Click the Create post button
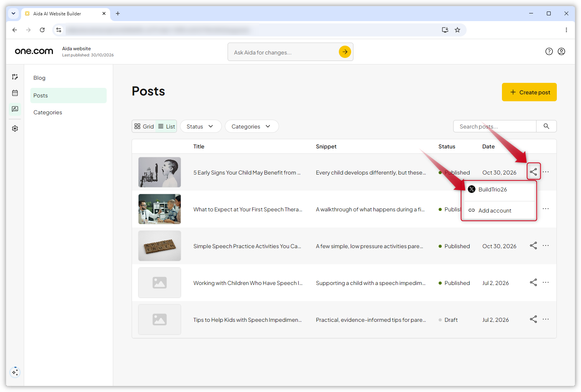 click(x=529, y=92)
